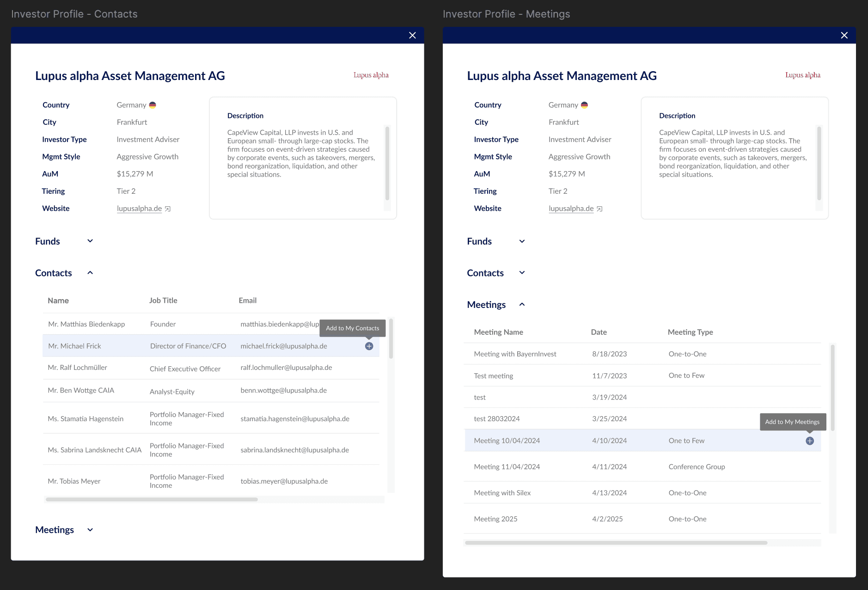Select Meeting 11/04/2024 row
Screen dimensions: 868x590
642,467
